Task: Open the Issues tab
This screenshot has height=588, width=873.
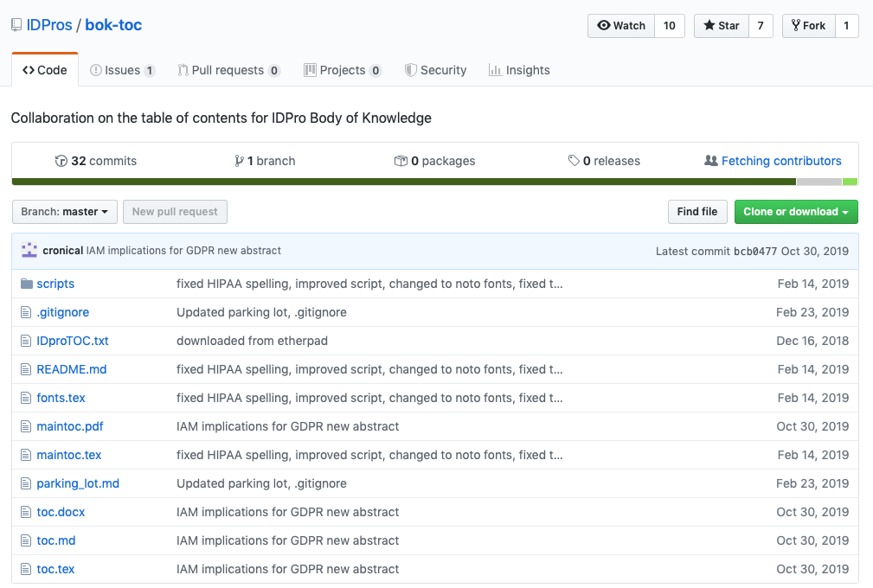Action: 122,70
